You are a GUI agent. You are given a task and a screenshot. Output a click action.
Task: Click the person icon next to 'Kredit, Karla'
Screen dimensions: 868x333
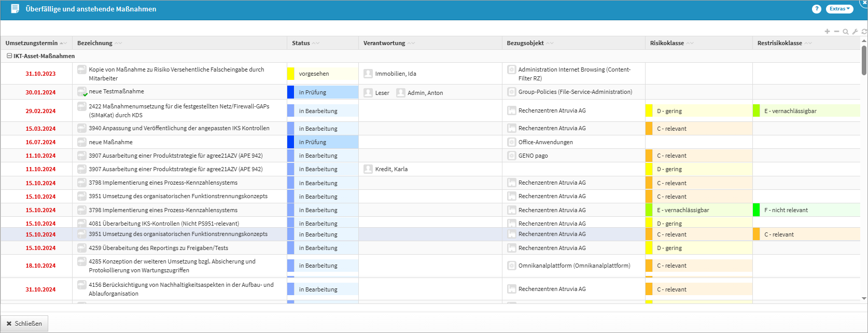[368, 169]
